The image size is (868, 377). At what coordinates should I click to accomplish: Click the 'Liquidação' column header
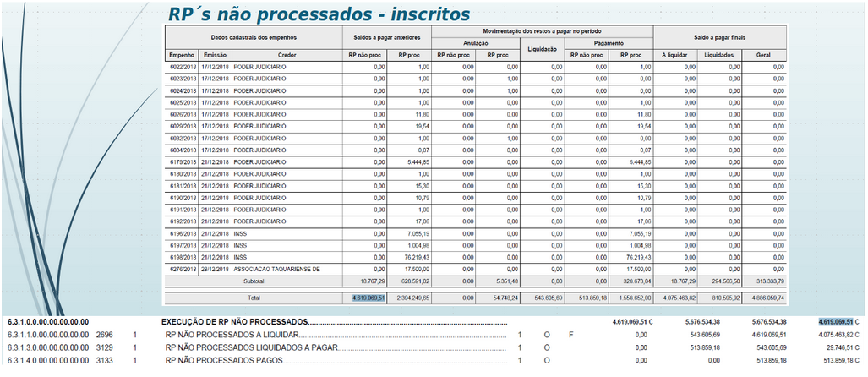[x=541, y=49]
